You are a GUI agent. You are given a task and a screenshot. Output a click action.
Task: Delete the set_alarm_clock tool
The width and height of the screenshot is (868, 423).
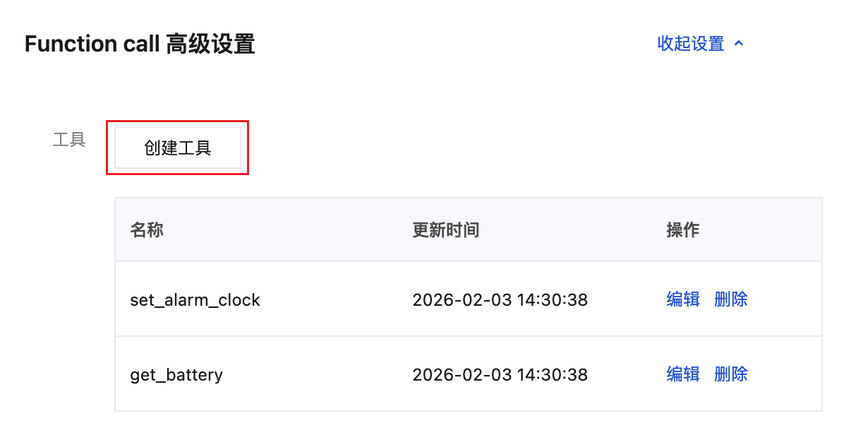(x=730, y=299)
